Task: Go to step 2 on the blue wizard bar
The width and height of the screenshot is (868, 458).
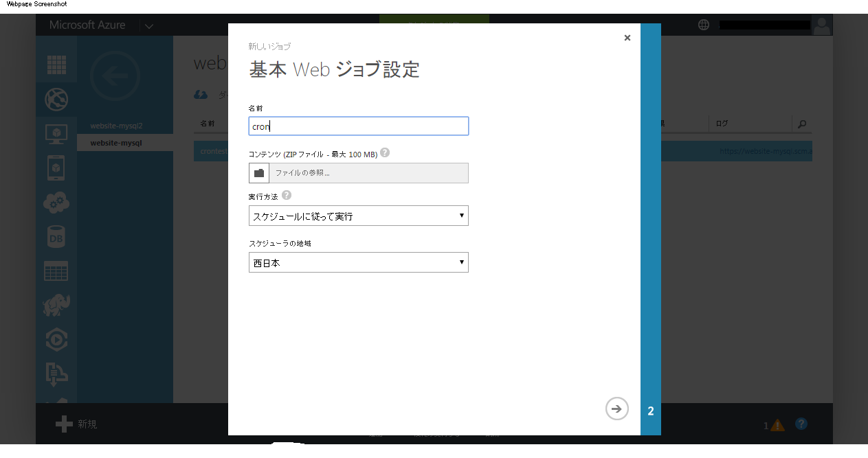Action: (650, 411)
